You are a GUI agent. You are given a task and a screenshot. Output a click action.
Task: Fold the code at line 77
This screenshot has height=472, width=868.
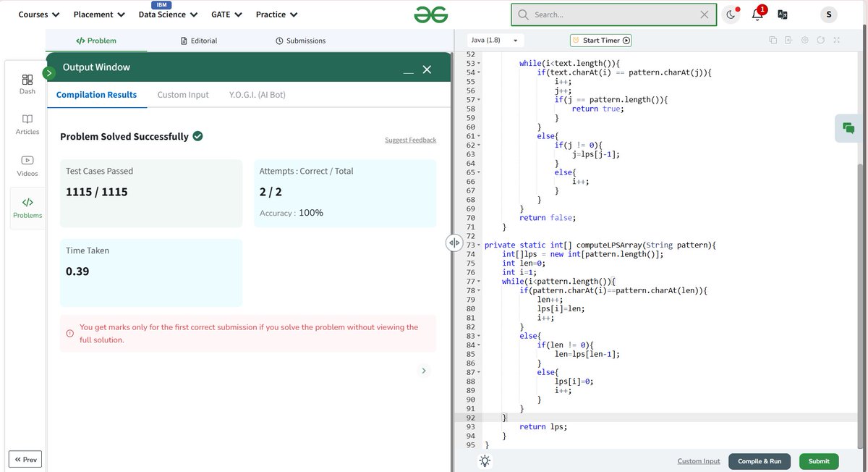pos(478,282)
